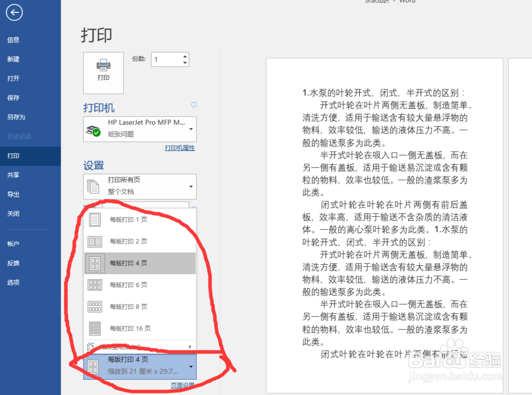532x395 pixels.
Task: Open the 导出 sidebar item
Action: [13, 195]
